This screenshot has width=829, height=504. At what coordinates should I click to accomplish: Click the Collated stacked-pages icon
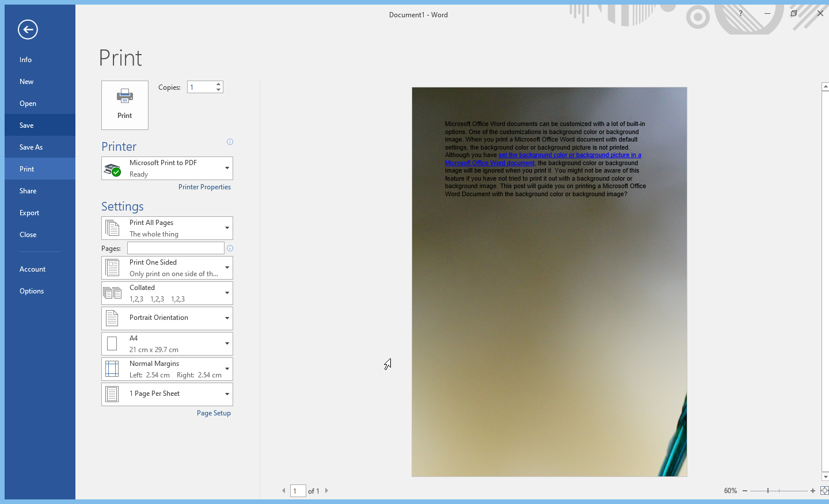point(112,292)
